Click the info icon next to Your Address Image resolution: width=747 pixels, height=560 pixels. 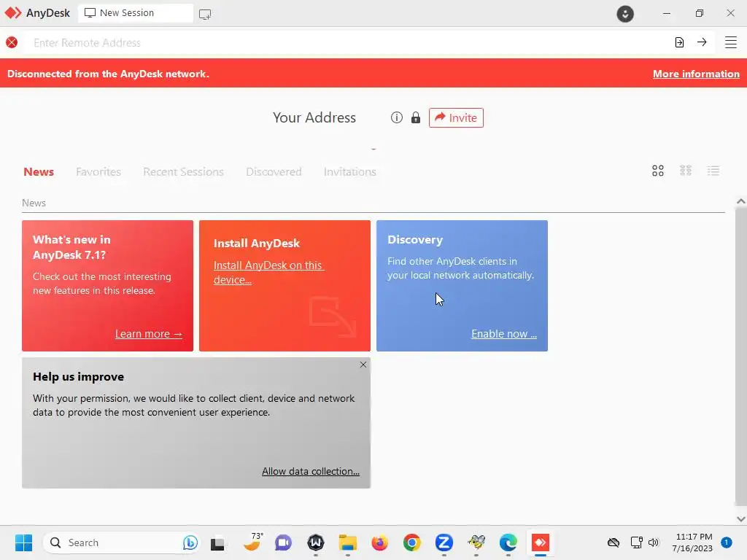pyautogui.click(x=396, y=117)
